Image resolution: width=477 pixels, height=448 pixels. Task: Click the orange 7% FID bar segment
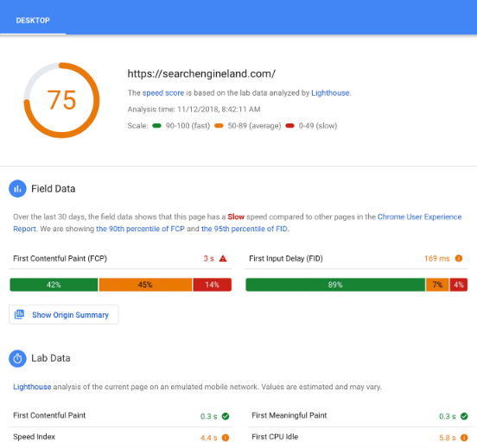click(437, 285)
